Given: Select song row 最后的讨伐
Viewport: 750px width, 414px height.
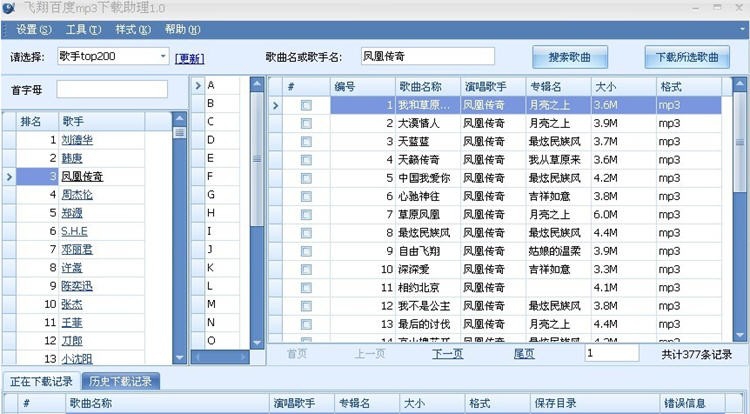Looking at the screenshot, I should [x=495, y=325].
